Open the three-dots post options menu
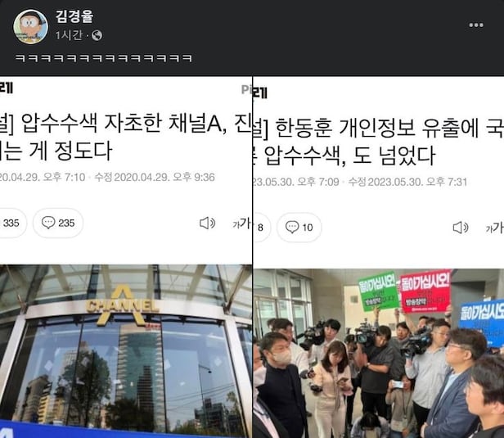The image size is (504, 438). click(475, 25)
